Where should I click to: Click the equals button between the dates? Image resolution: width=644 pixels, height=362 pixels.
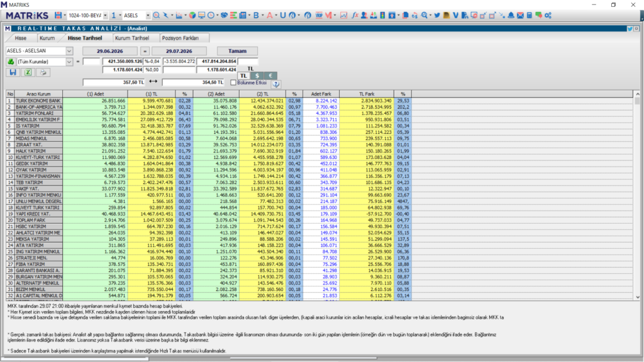click(145, 51)
